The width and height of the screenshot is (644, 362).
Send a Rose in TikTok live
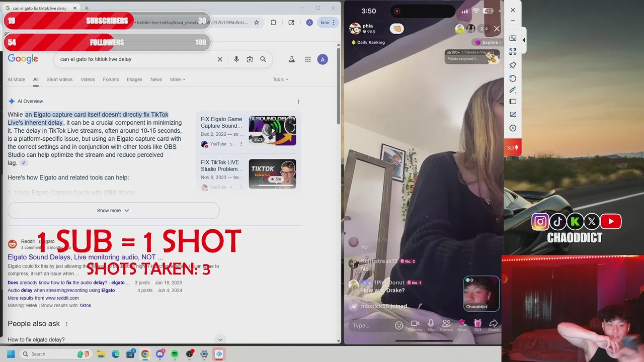pos(462,325)
